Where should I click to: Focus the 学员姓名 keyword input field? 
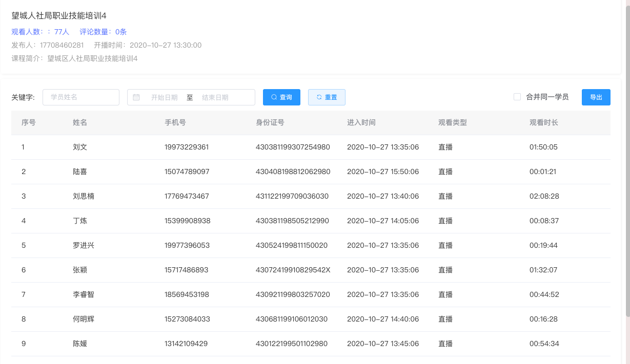coord(81,97)
